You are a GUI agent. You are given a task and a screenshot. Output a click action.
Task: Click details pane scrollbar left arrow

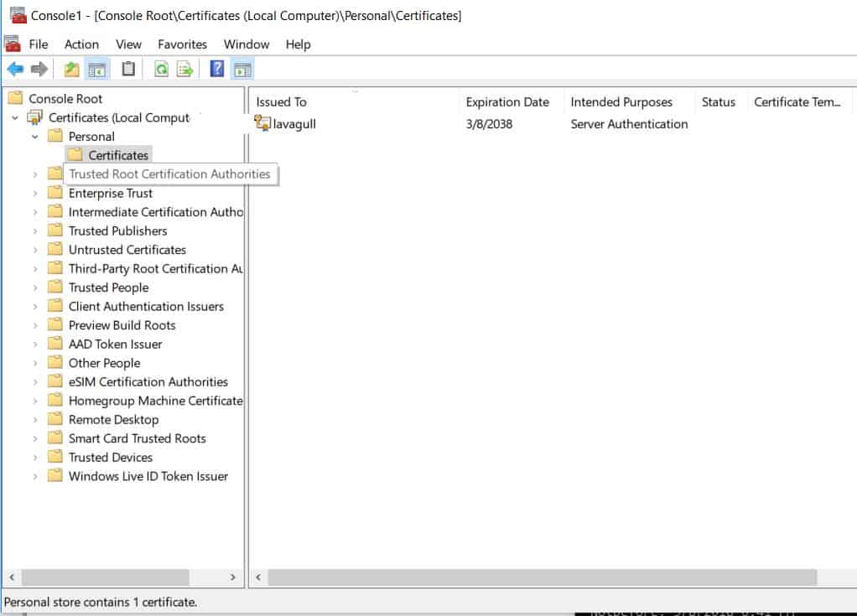258,577
